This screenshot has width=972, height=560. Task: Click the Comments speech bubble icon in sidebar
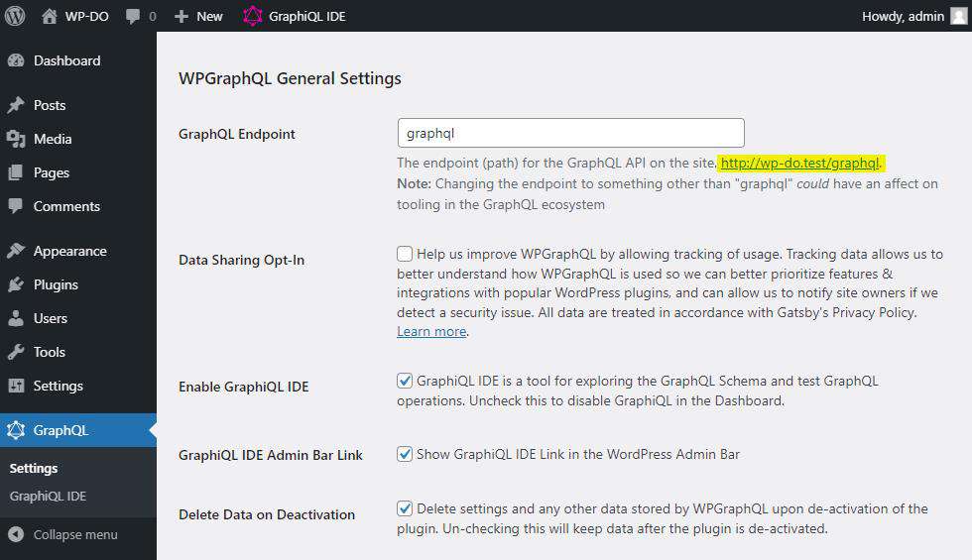click(16, 206)
